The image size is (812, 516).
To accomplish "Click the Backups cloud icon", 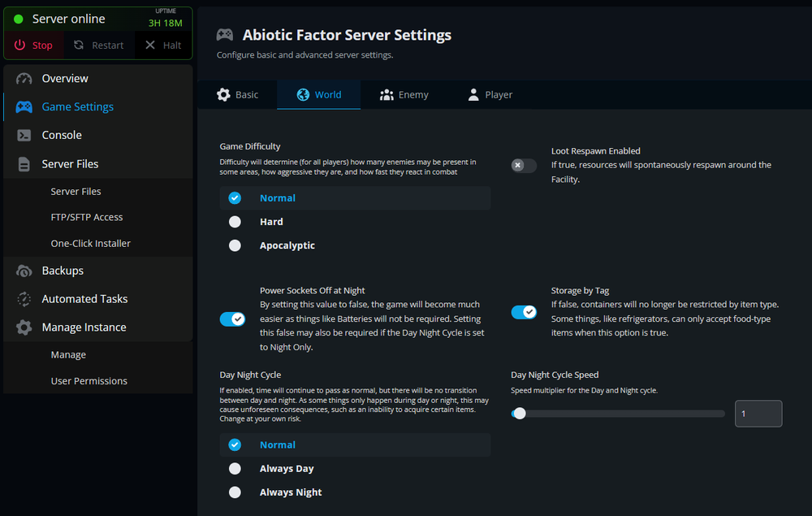I will [x=24, y=271].
